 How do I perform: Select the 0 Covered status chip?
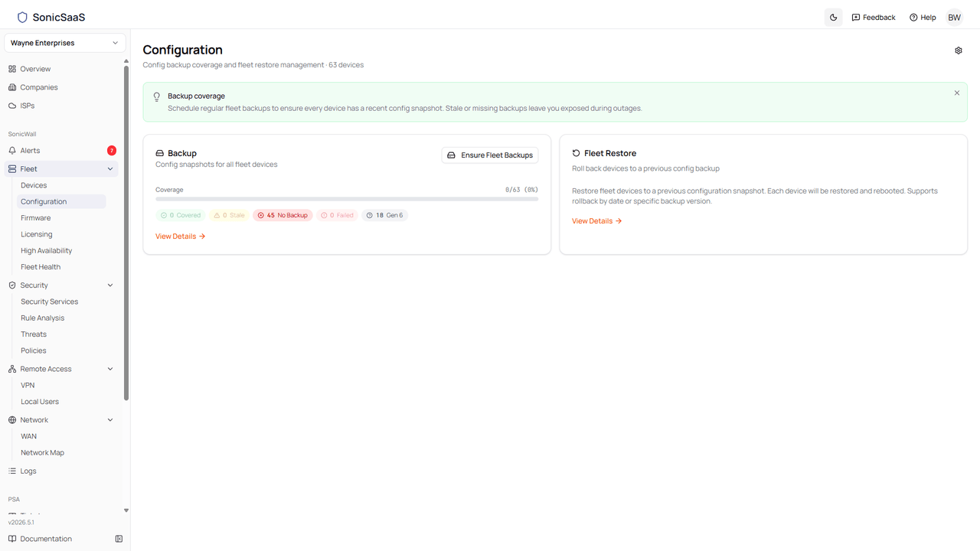click(x=181, y=216)
